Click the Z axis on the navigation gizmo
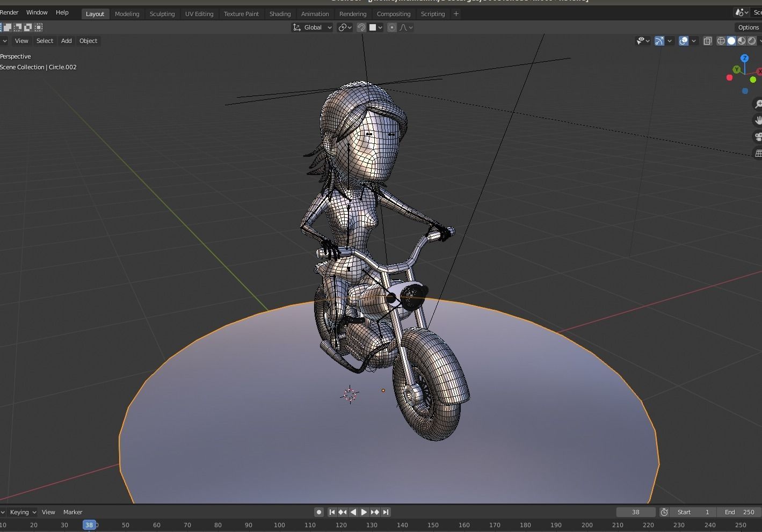Screen dimensions: 762x532 744,58
